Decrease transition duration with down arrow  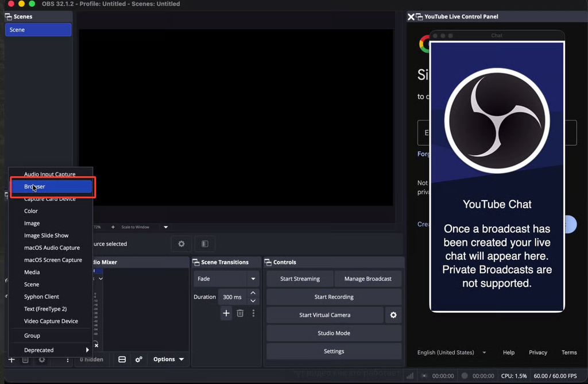coord(253,301)
